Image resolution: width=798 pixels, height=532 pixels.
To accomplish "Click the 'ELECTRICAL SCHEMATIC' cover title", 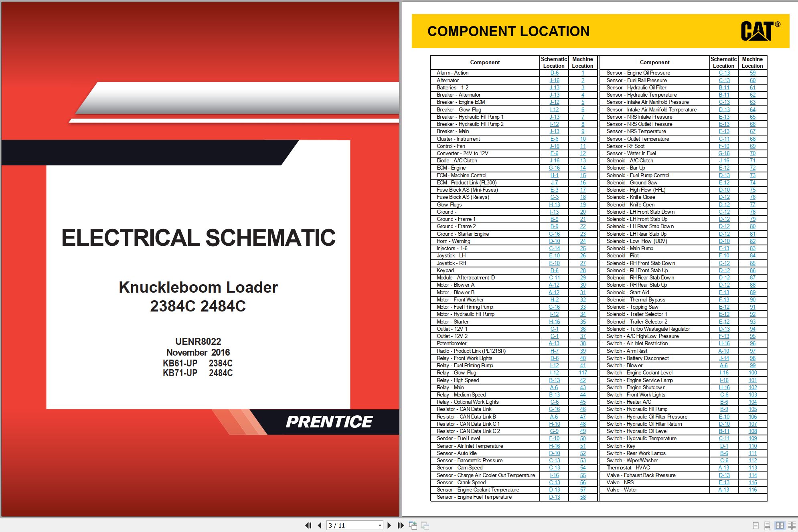I will [x=198, y=237].
